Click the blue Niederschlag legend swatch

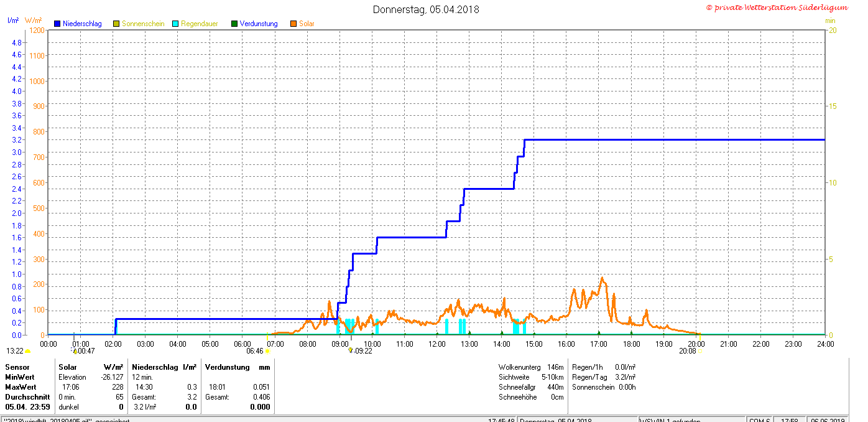[x=58, y=24]
